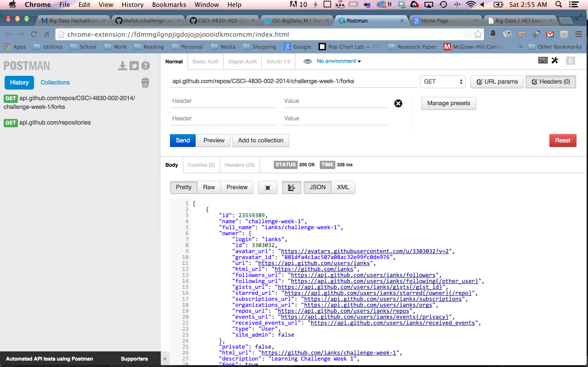
Task: Open the GET method dropdown
Action: tap(442, 82)
